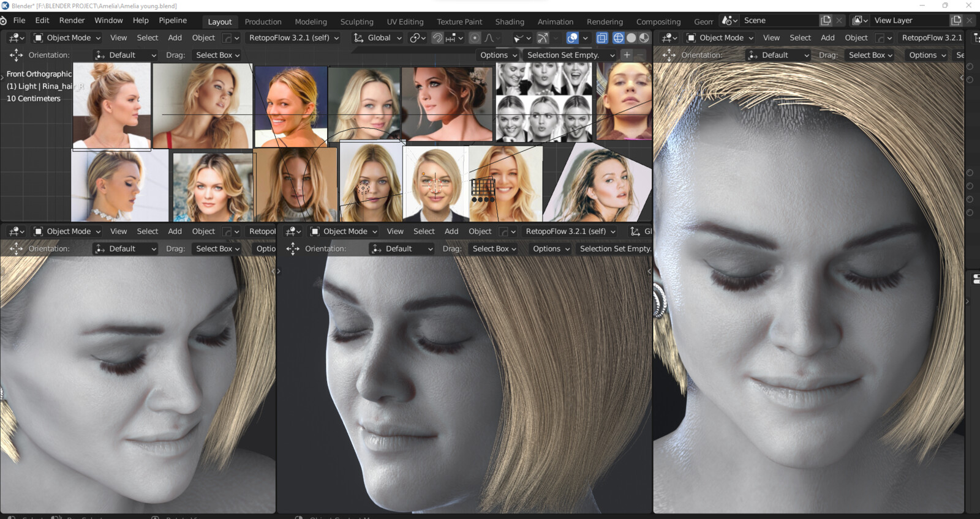Browse scenes via Scene icon
This screenshot has width=980, height=519.
pos(729,20)
